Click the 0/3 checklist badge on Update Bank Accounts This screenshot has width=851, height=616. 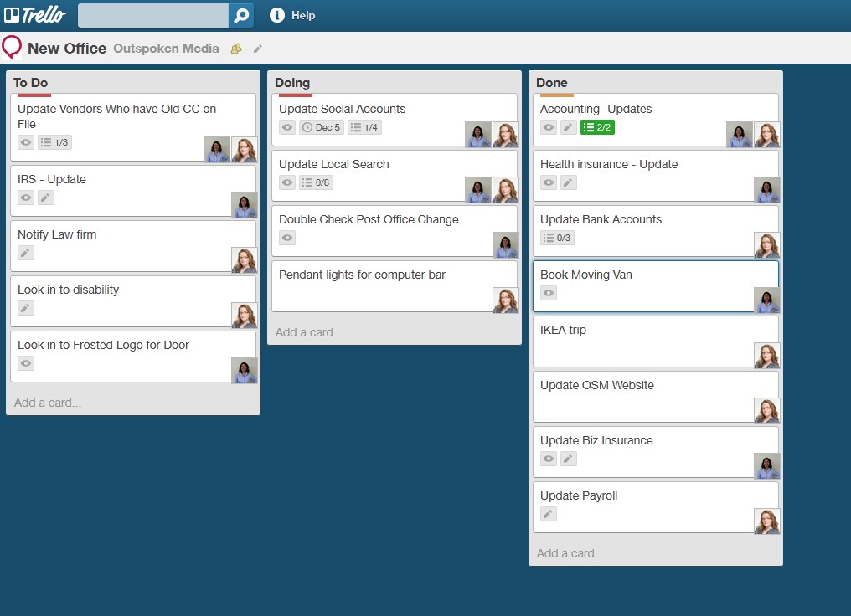click(x=557, y=238)
